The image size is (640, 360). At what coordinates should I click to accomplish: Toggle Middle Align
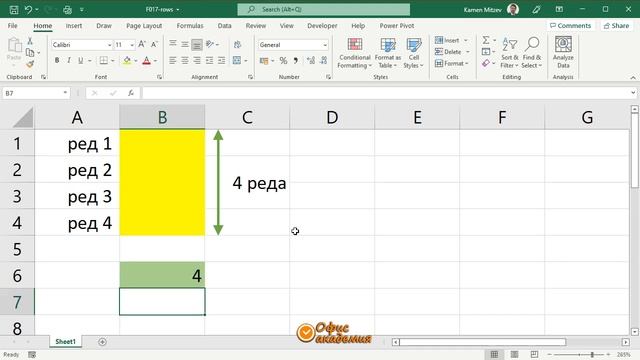pyautogui.click(x=185, y=44)
